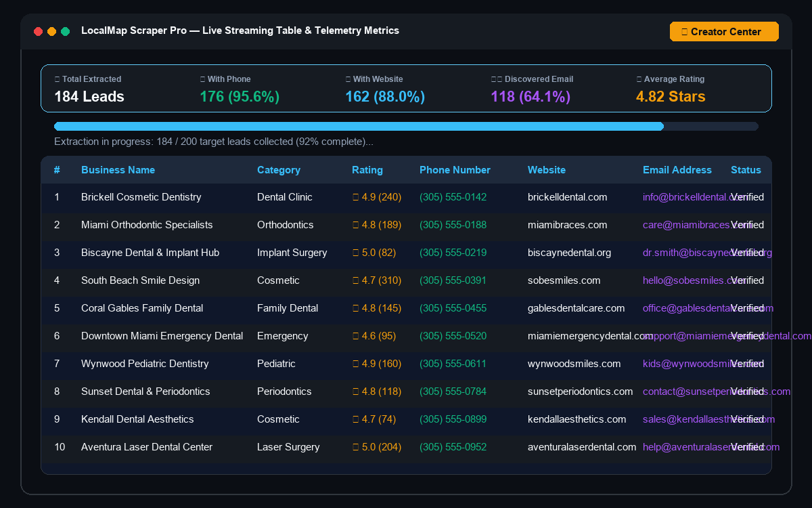Screen dimensions: 812x508
Task: Click the 5.0 (82) rating cell
Action: click(x=374, y=253)
